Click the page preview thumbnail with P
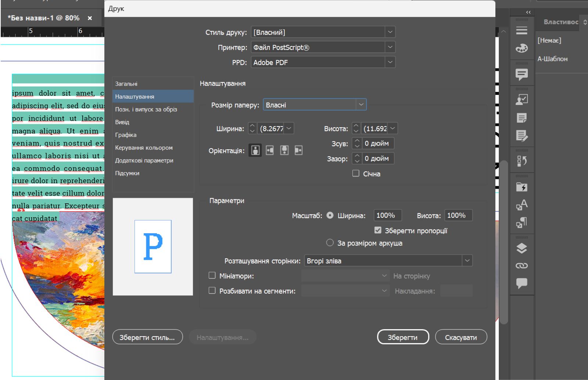This screenshot has height=380, width=588. [x=153, y=246]
